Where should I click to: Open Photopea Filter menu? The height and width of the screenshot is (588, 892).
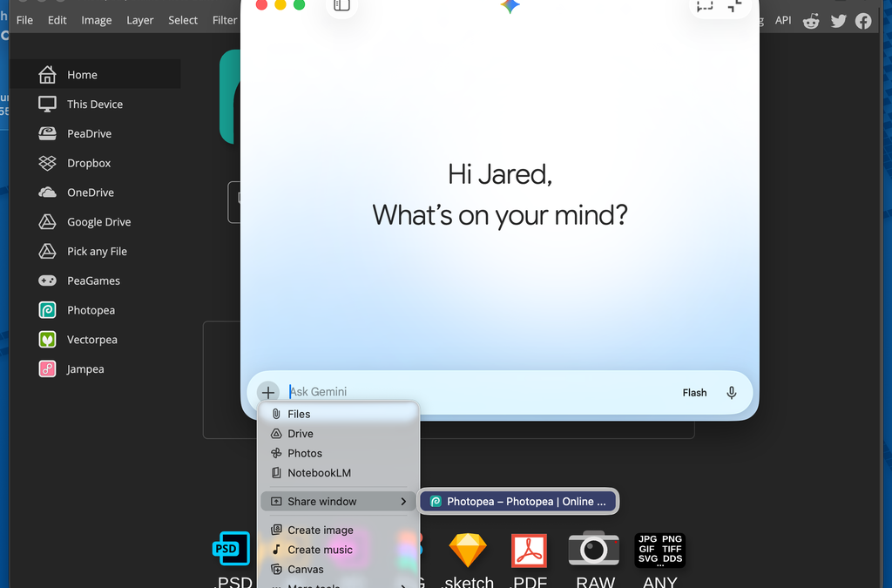pyautogui.click(x=225, y=20)
